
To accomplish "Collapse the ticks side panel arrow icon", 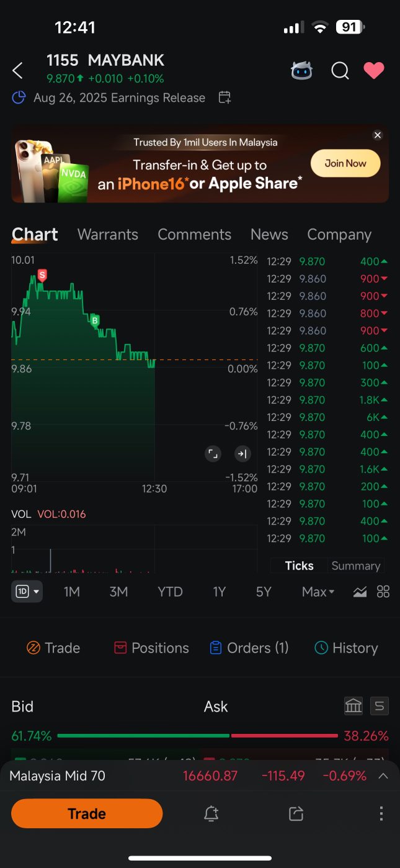I will pos(242,454).
